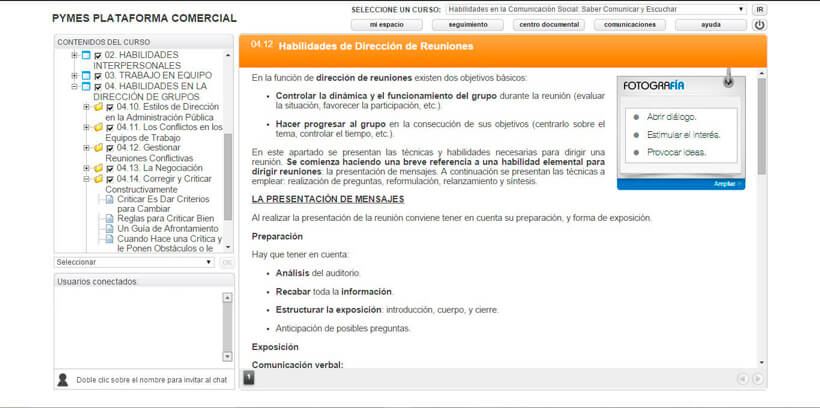Click folder icon of 04.11. Los Conflictos
820x408 pixels.
point(98,127)
